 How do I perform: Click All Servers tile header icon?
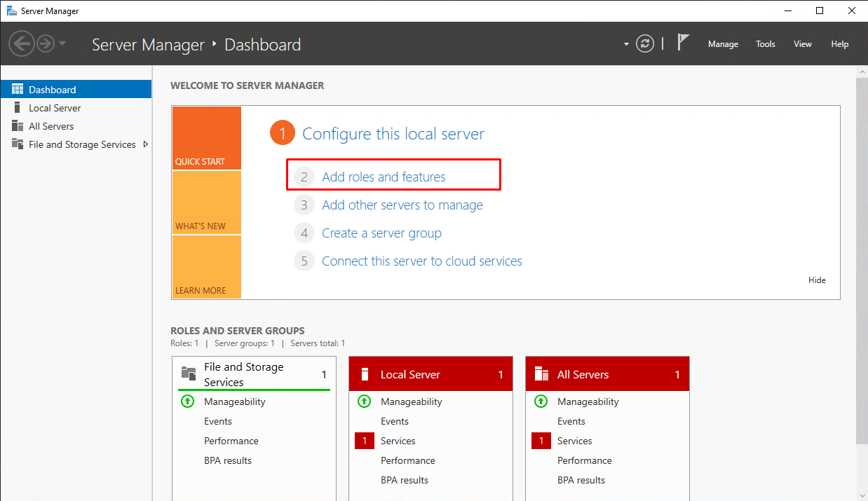[541, 374]
